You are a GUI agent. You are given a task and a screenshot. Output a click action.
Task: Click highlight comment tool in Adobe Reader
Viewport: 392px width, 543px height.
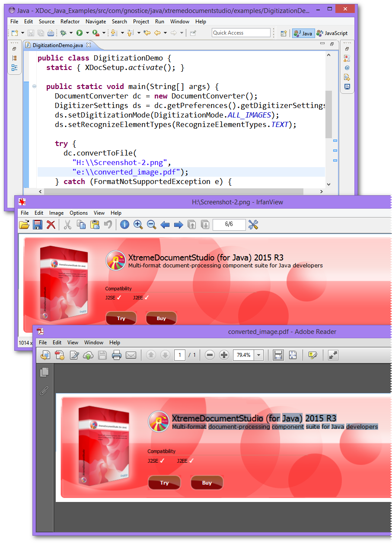click(313, 355)
